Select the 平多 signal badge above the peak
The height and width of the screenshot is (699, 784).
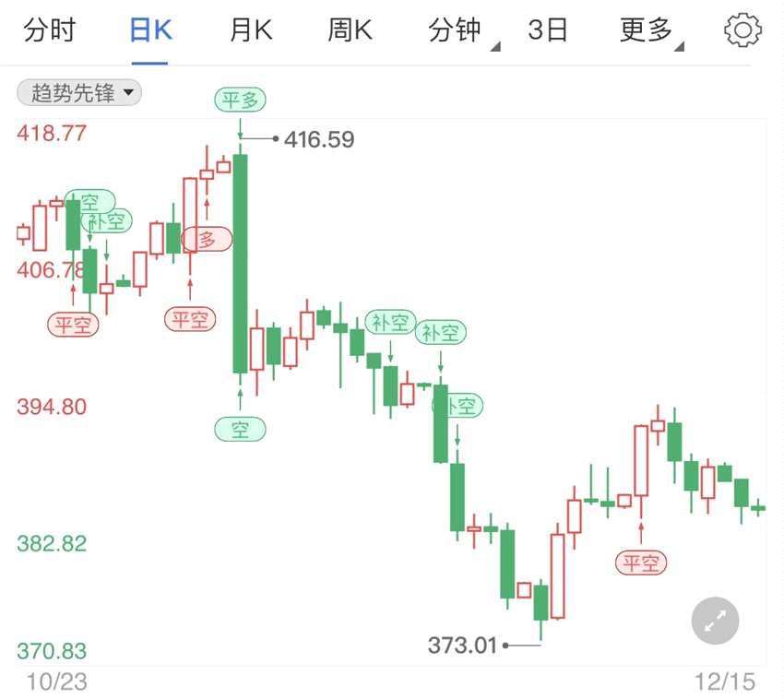[x=241, y=99]
